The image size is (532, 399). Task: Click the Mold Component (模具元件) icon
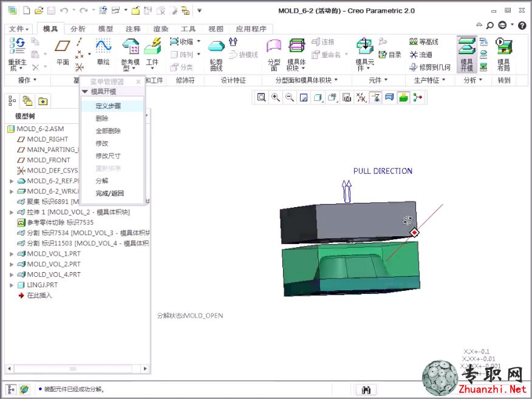[x=365, y=46]
